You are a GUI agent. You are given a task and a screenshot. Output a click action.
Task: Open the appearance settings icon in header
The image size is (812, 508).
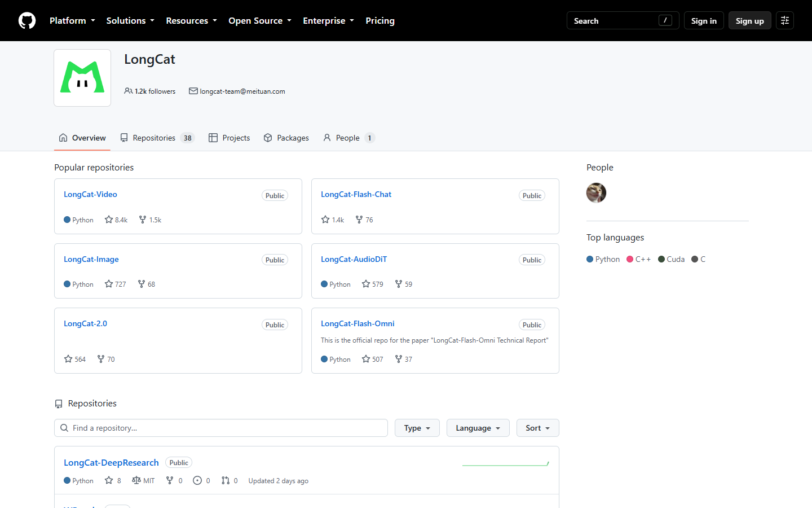click(785, 20)
